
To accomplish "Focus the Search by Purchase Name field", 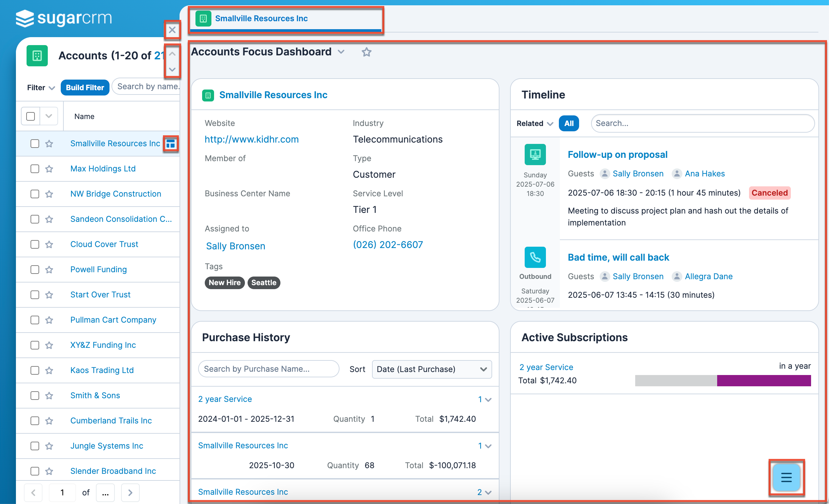I will pos(268,369).
